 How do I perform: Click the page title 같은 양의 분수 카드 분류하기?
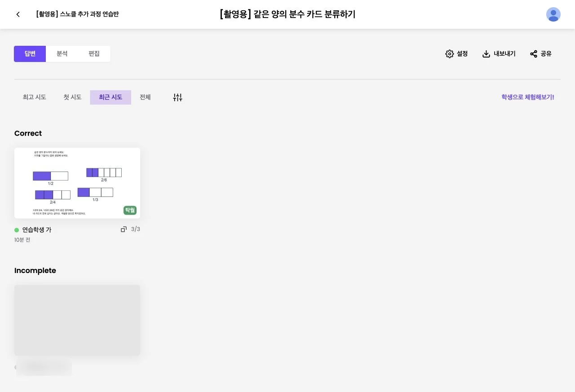[287, 14]
